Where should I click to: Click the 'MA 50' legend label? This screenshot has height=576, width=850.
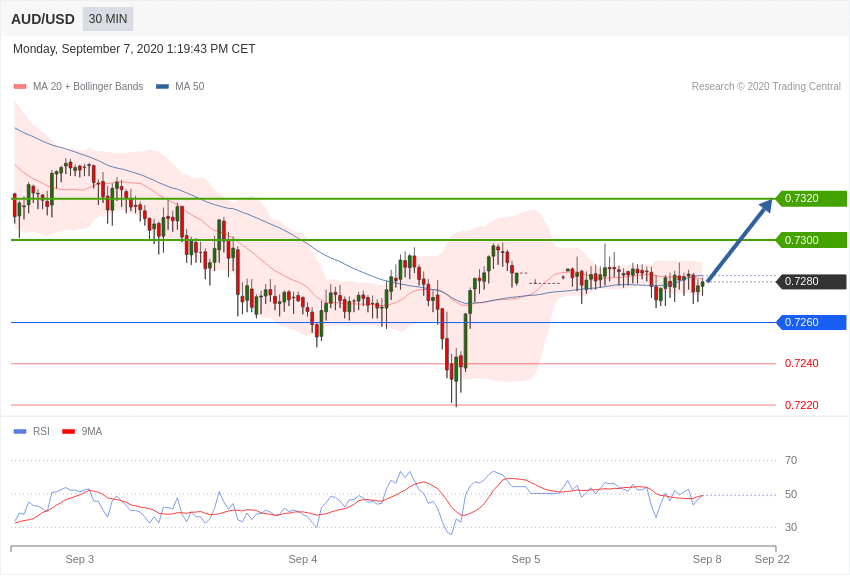tap(189, 87)
